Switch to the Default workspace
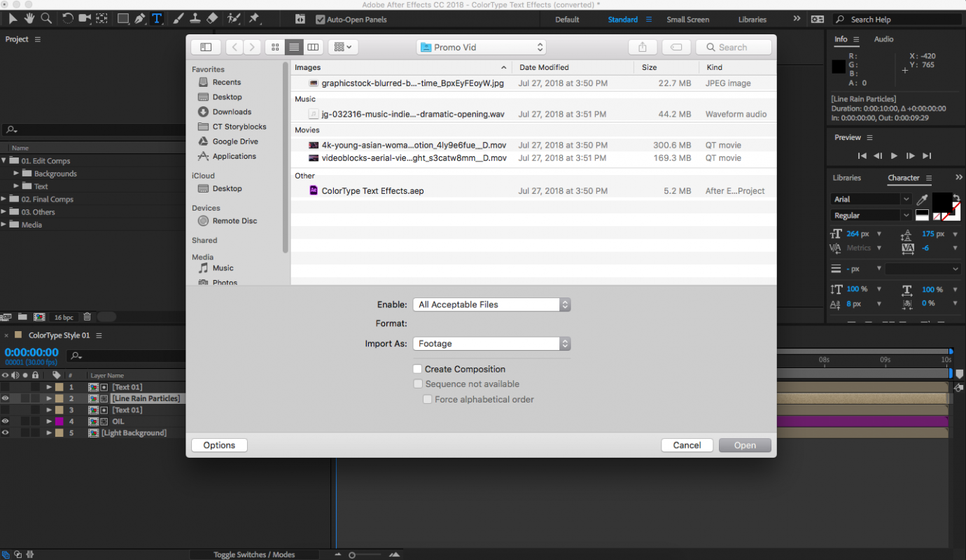966x560 pixels. [x=567, y=20]
